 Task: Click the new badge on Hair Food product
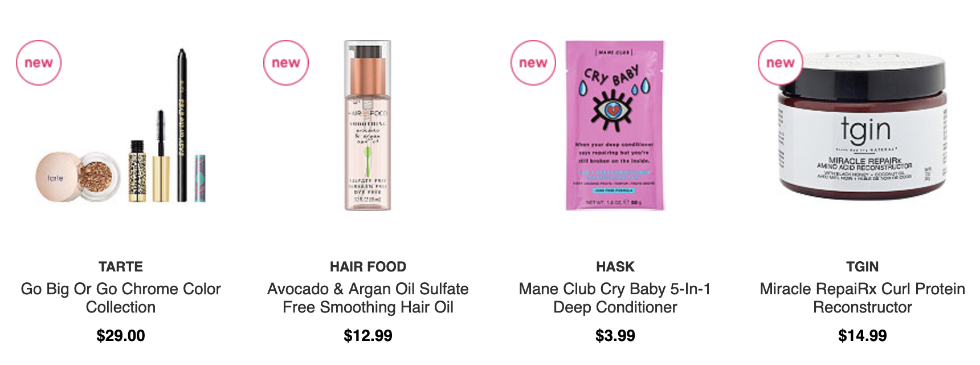[285, 63]
